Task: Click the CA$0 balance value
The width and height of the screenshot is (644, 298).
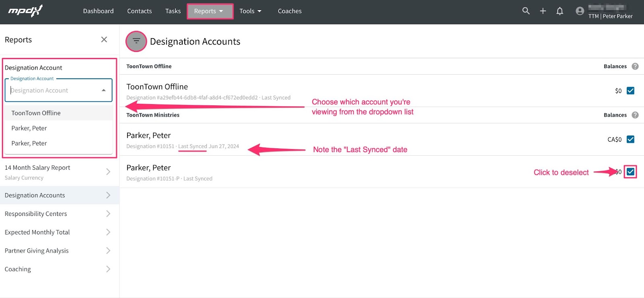Action: point(614,140)
